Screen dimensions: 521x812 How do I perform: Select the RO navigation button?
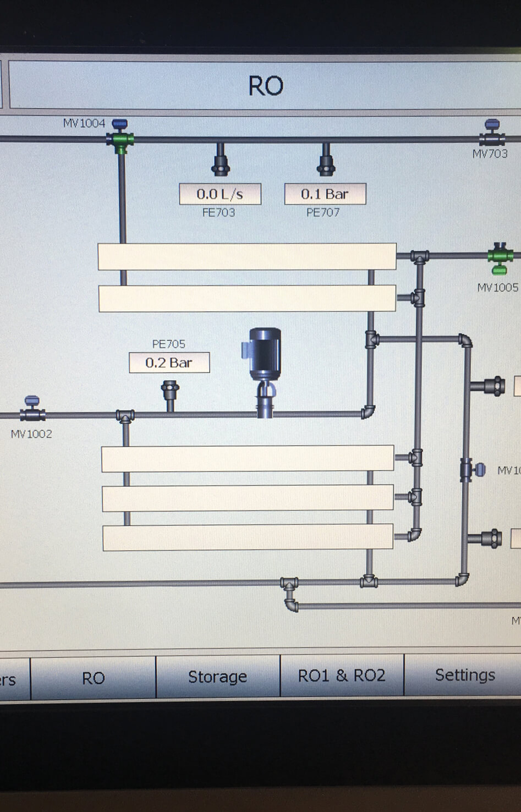93,678
